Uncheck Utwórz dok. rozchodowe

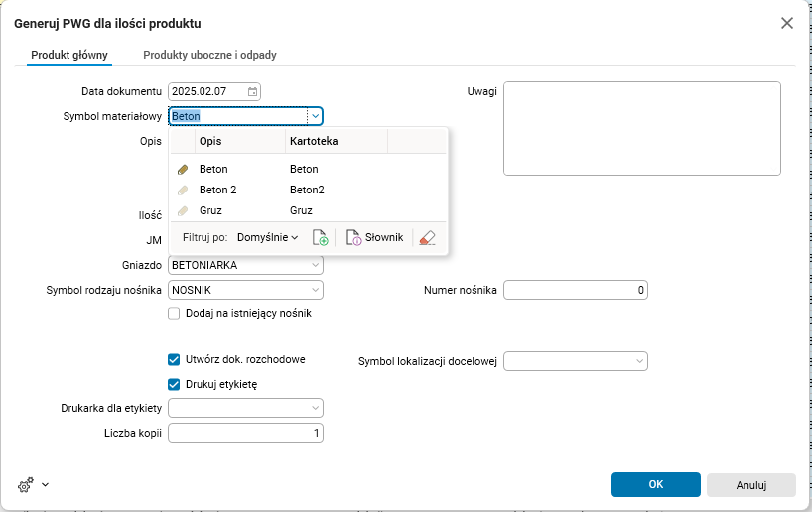175,359
